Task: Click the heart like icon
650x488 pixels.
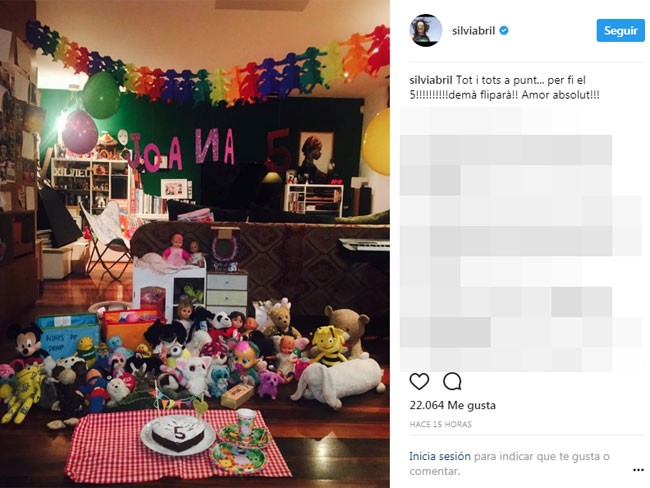Action: pyautogui.click(x=419, y=381)
